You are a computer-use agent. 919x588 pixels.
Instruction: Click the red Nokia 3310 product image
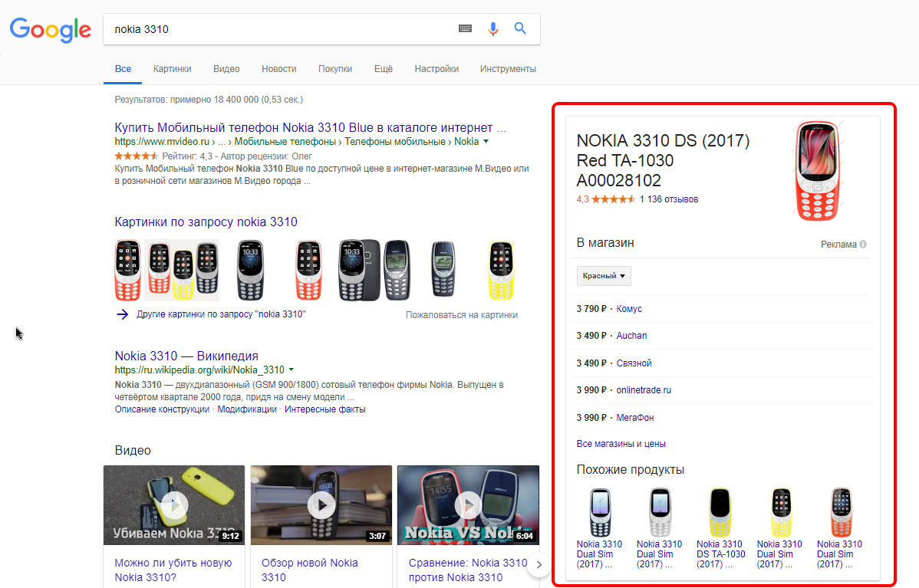point(818,171)
